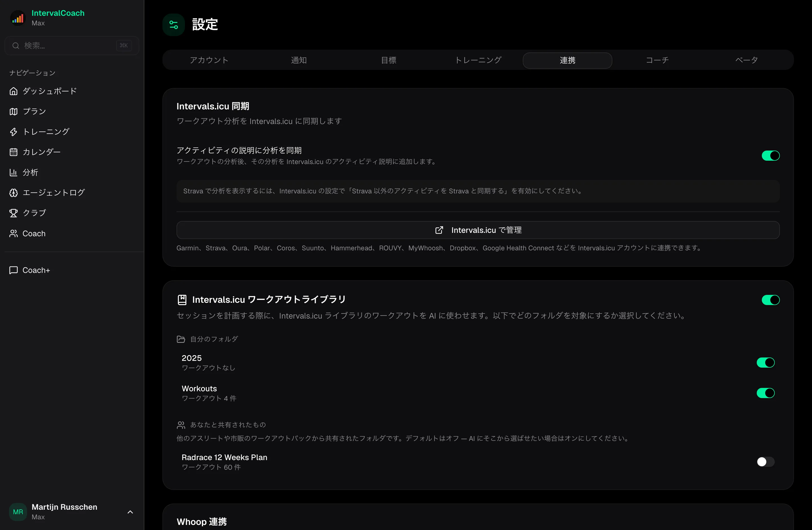The image size is (812, 530).
Task: Toggle the Workouts folder switch
Action: pyautogui.click(x=765, y=393)
